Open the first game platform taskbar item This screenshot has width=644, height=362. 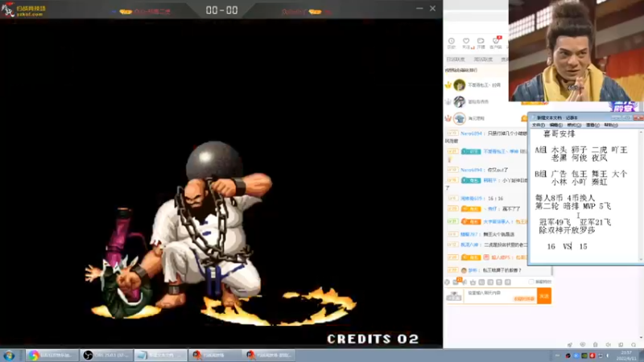pos(214,355)
